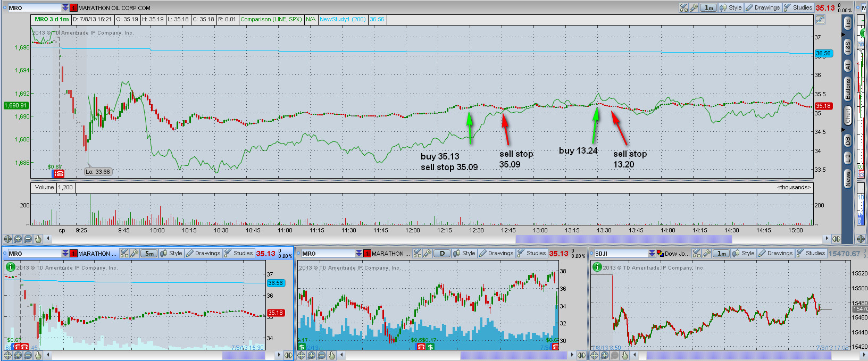This screenshot has width=868, height=361.
Task: Open the symbol dropdown in the 5m chart panel
Action: (x=65, y=254)
